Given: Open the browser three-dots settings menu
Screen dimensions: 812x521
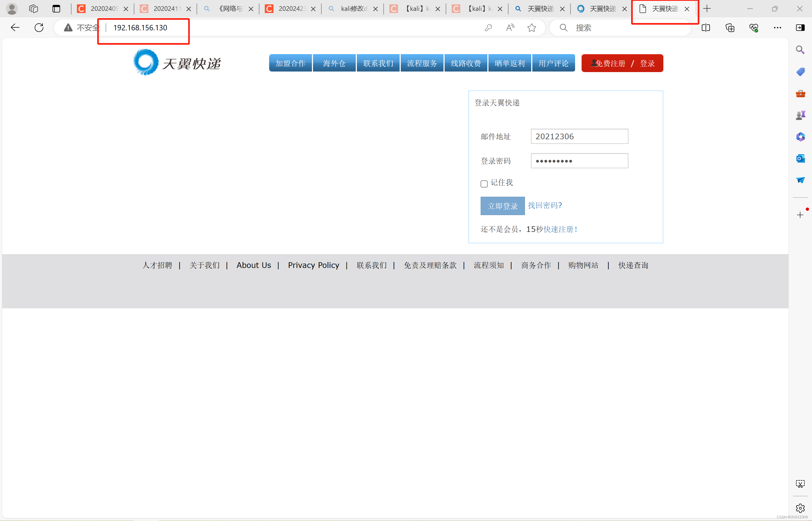Looking at the screenshot, I should 777,28.
